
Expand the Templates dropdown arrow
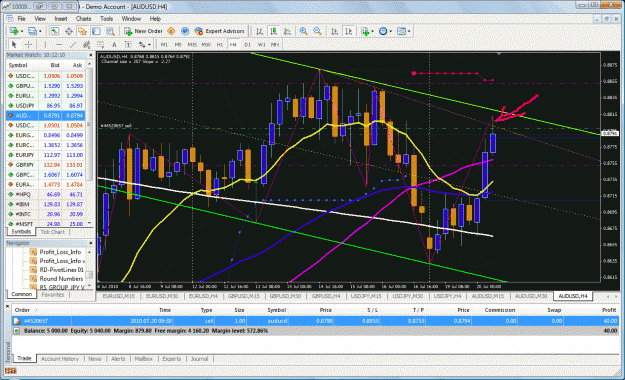(x=409, y=31)
